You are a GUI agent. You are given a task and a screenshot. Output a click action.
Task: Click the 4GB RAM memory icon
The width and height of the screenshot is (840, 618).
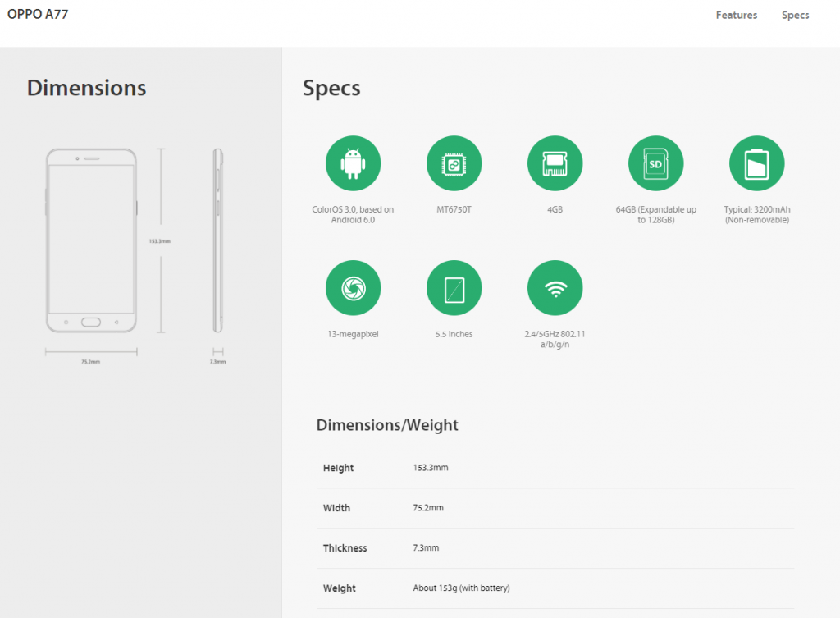click(555, 163)
